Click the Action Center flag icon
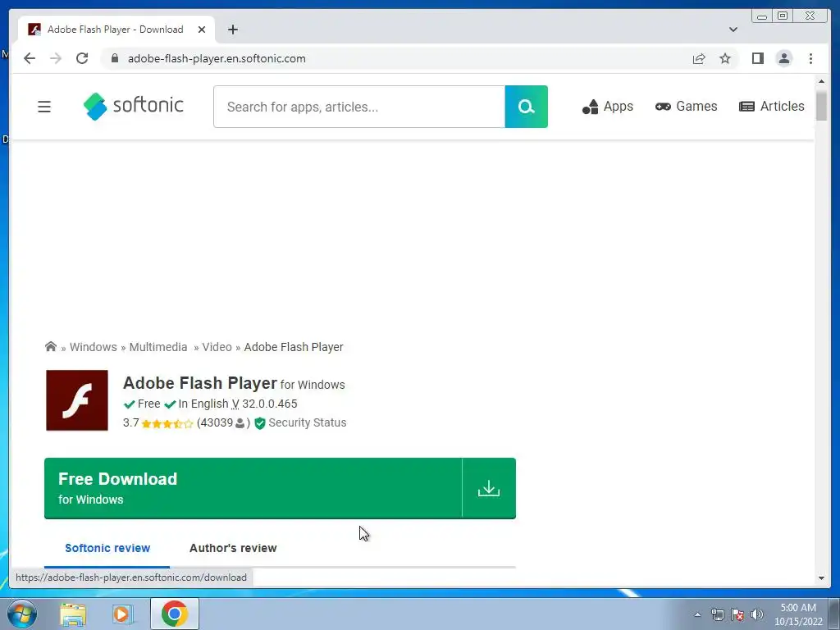The width and height of the screenshot is (840, 630). coord(737,614)
